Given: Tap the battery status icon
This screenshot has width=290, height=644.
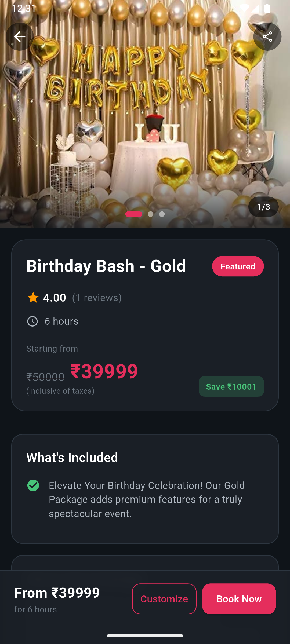Looking at the screenshot, I should click(x=267, y=8).
